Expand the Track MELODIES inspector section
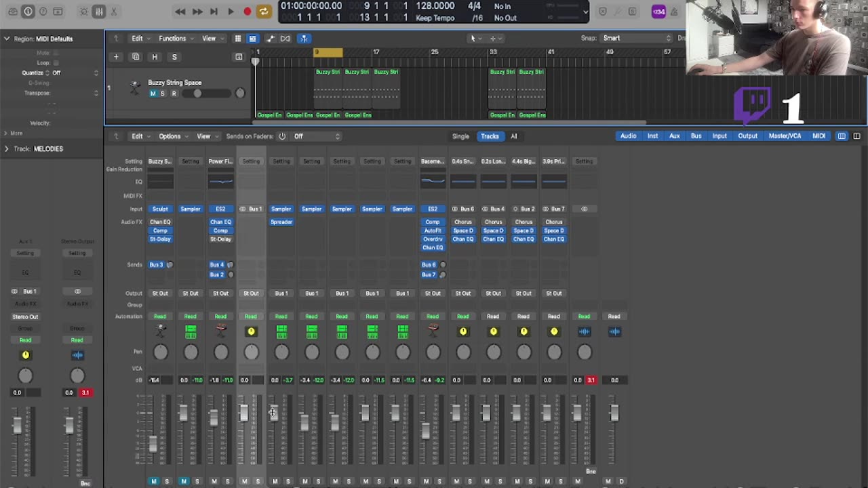Viewport: 868px width, 488px height. pos(7,148)
